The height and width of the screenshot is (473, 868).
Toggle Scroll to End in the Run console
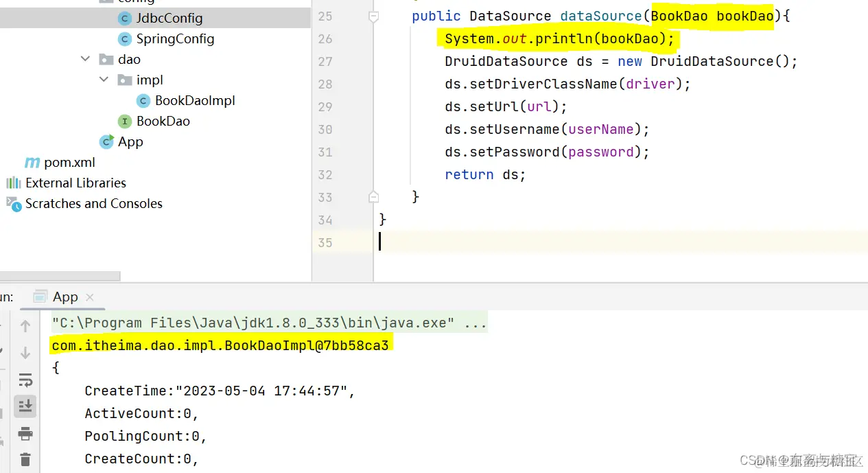[25, 406]
